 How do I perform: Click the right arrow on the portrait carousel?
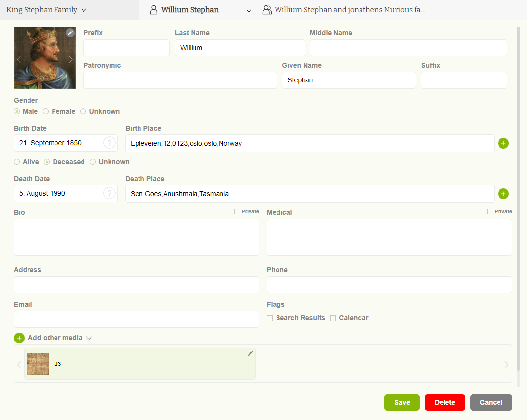click(x=71, y=59)
